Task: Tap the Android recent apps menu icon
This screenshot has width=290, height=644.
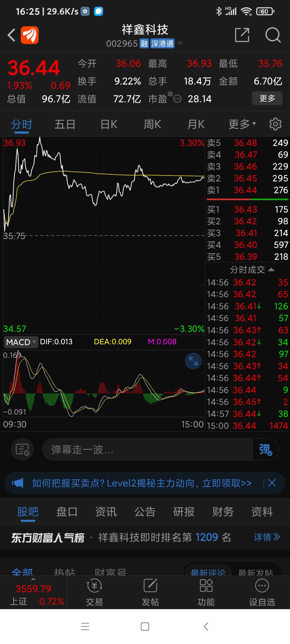Action: tap(85, 627)
